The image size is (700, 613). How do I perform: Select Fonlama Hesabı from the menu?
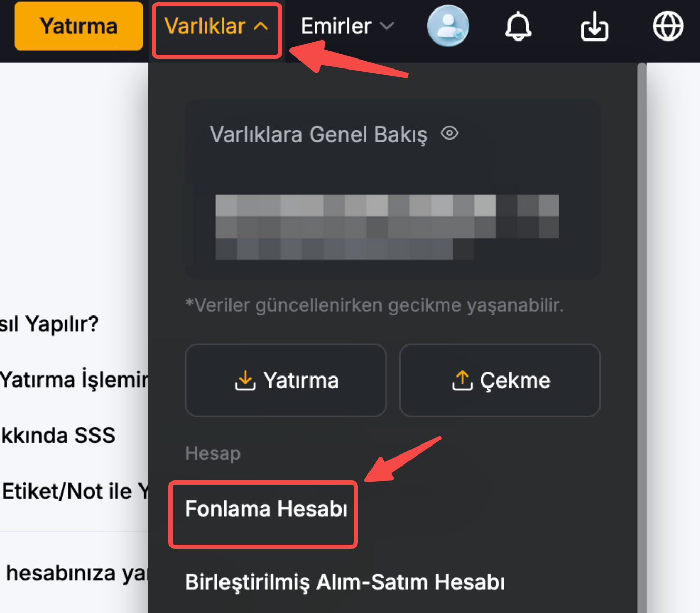click(x=266, y=509)
